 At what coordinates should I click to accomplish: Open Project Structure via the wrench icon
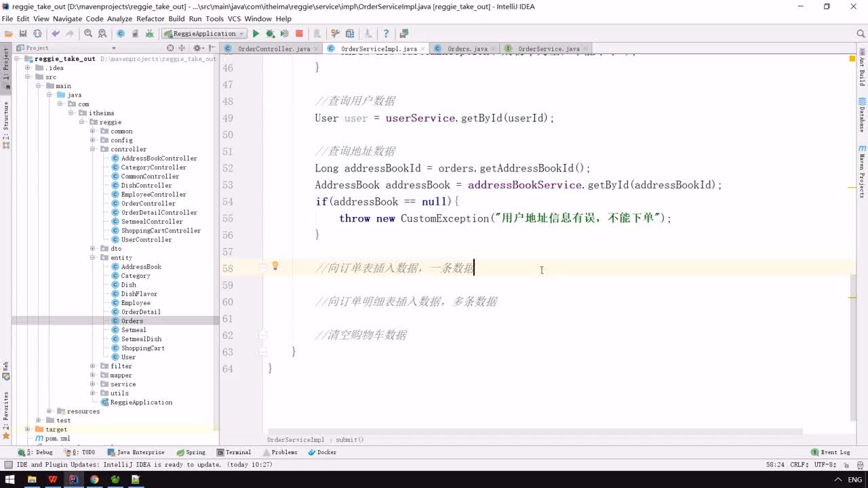pos(335,33)
